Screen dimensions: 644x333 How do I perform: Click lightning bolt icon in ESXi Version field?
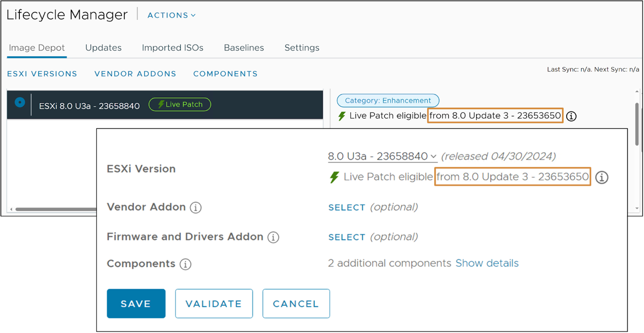click(334, 177)
